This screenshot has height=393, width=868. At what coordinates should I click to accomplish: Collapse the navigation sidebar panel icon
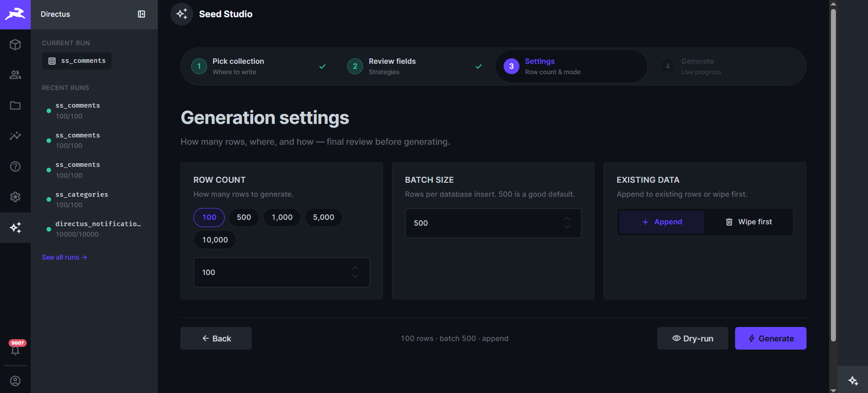142,14
